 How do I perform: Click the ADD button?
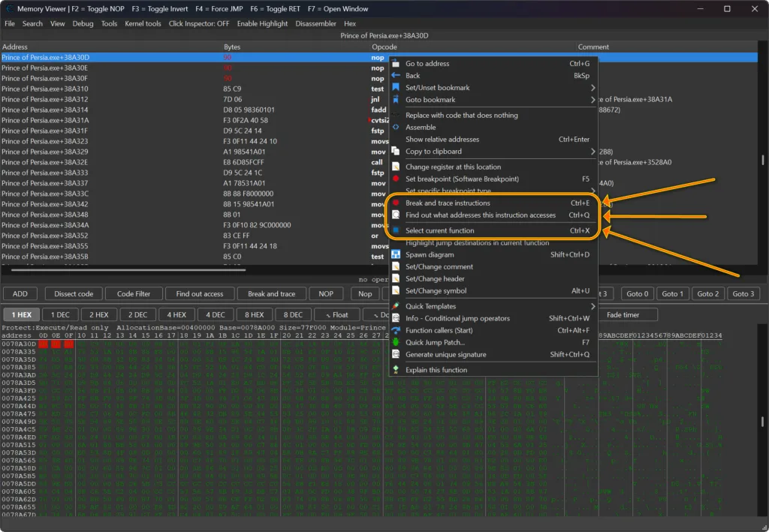[20, 293]
